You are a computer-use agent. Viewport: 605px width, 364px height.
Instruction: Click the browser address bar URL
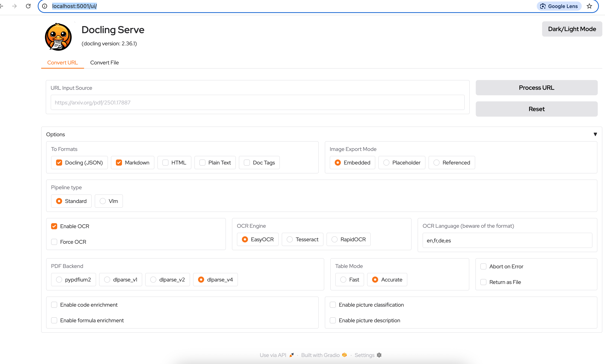(75, 6)
